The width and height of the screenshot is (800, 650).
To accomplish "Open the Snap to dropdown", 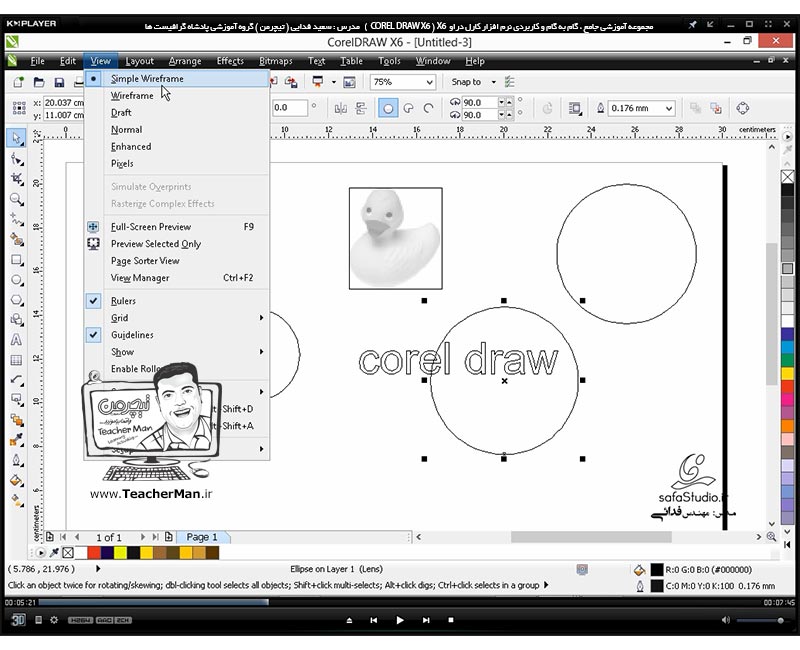I will pyautogui.click(x=493, y=82).
